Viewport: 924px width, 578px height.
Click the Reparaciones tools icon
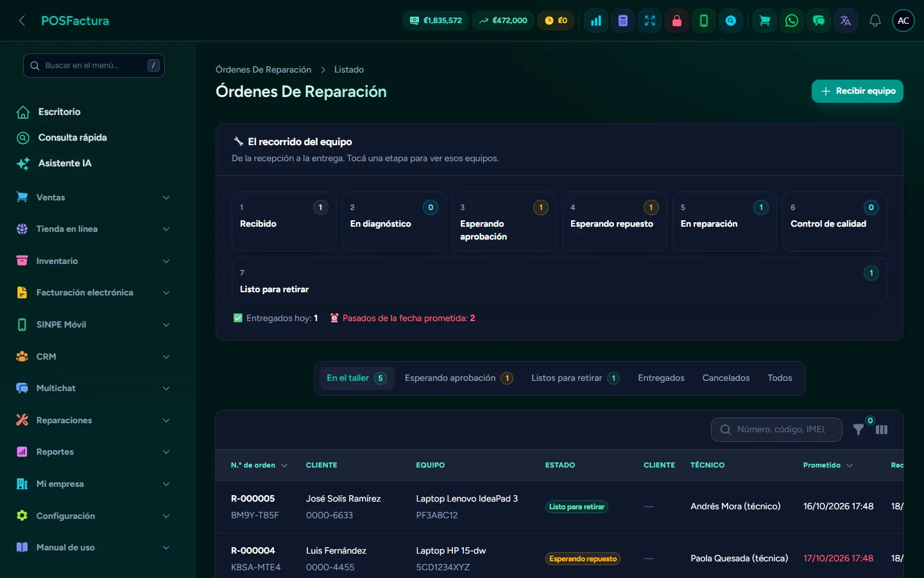pyautogui.click(x=22, y=420)
